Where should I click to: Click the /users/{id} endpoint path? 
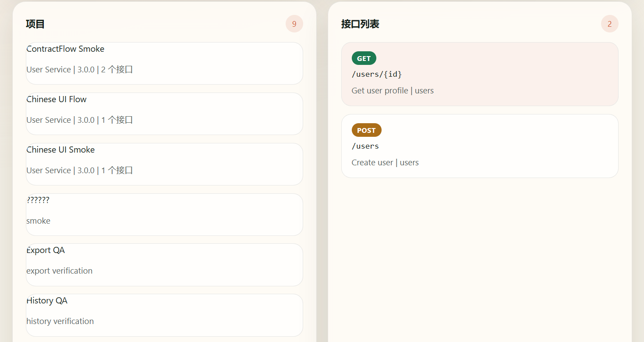[x=377, y=74]
